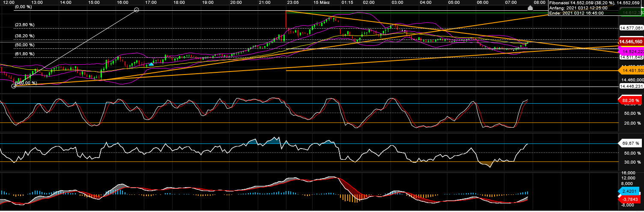Click the (23,60 %) Fibonacci level label

click(x=24, y=25)
